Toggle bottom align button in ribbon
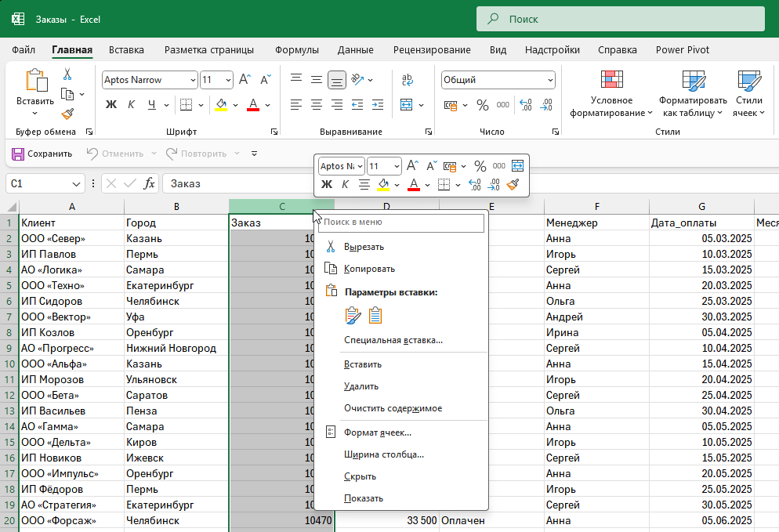 click(336, 80)
